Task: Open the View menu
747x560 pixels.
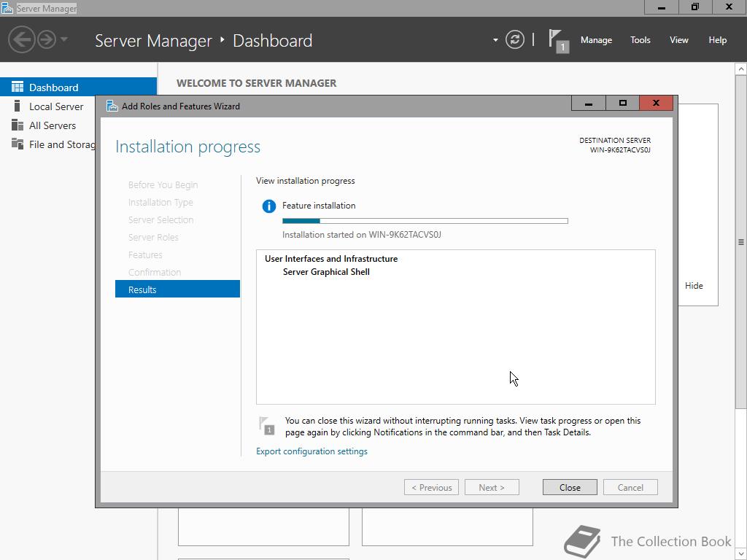Action: pyautogui.click(x=679, y=40)
